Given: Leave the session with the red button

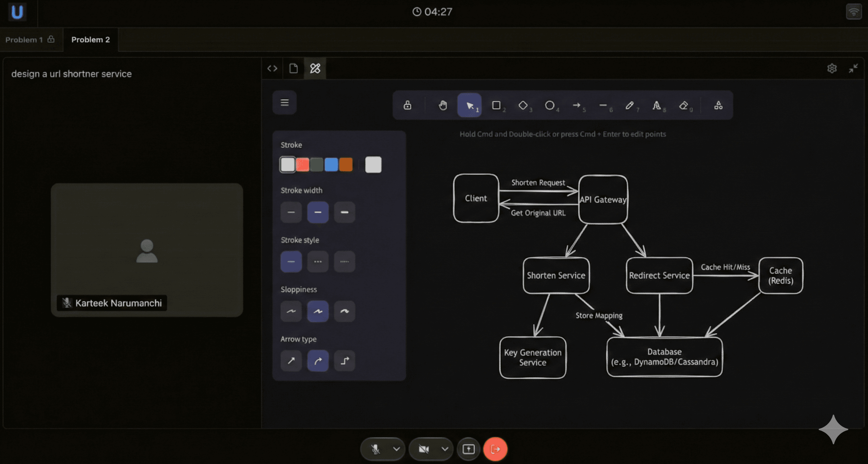Looking at the screenshot, I should [x=495, y=449].
